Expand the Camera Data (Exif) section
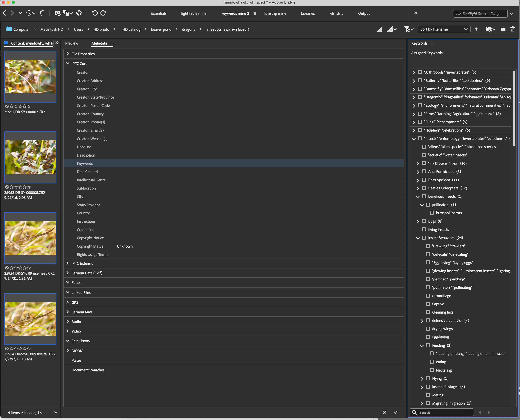Image resolution: width=520 pixels, height=420 pixels. [x=68, y=273]
